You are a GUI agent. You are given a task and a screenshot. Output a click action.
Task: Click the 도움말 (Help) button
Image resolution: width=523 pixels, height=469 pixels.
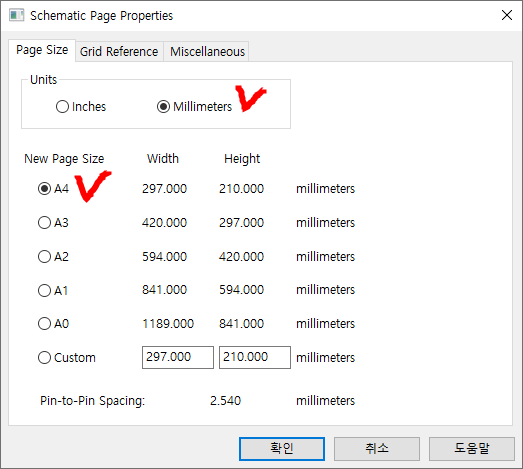[x=472, y=449]
